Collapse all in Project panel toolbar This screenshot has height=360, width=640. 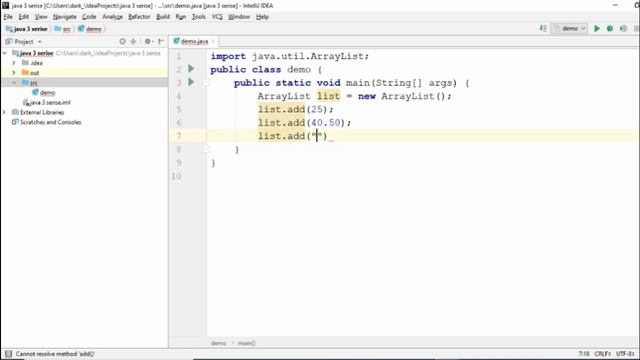pyautogui.click(x=133, y=42)
